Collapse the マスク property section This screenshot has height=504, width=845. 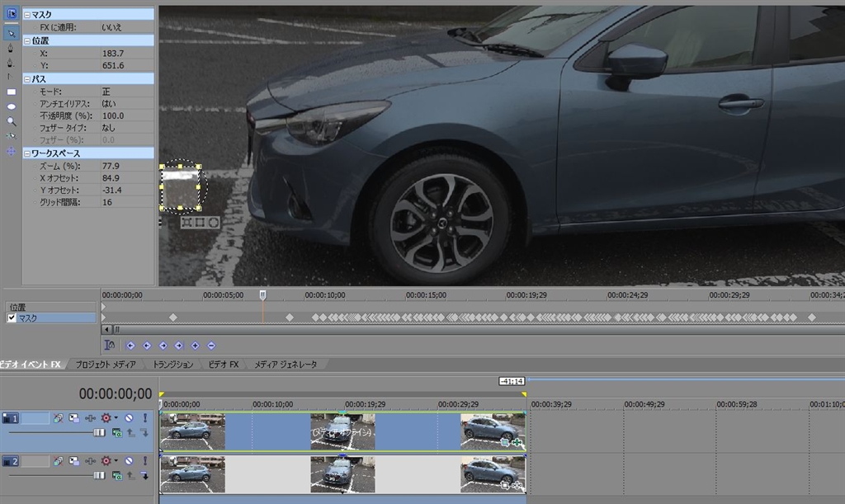point(27,15)
